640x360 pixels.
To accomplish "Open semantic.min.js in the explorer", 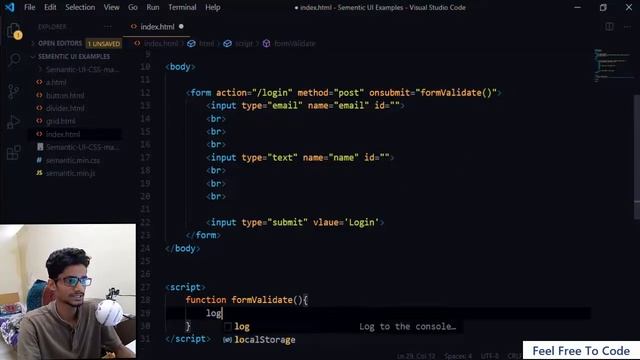I will [x=70, y=173].
